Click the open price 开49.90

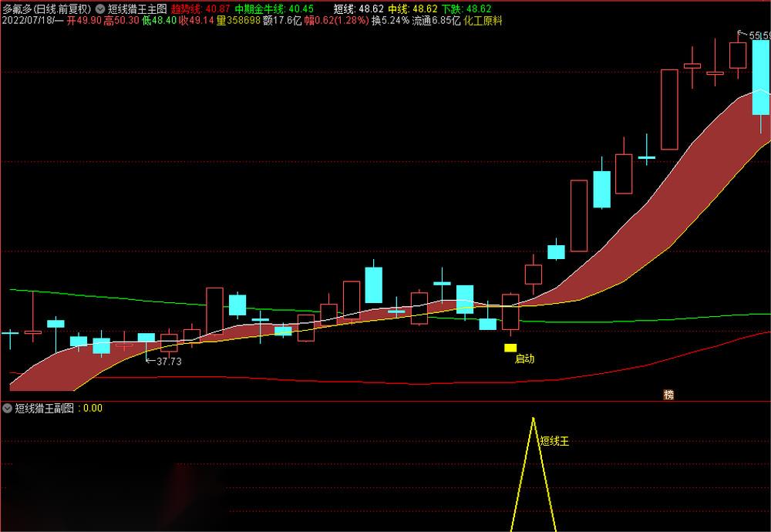point(84,21)
